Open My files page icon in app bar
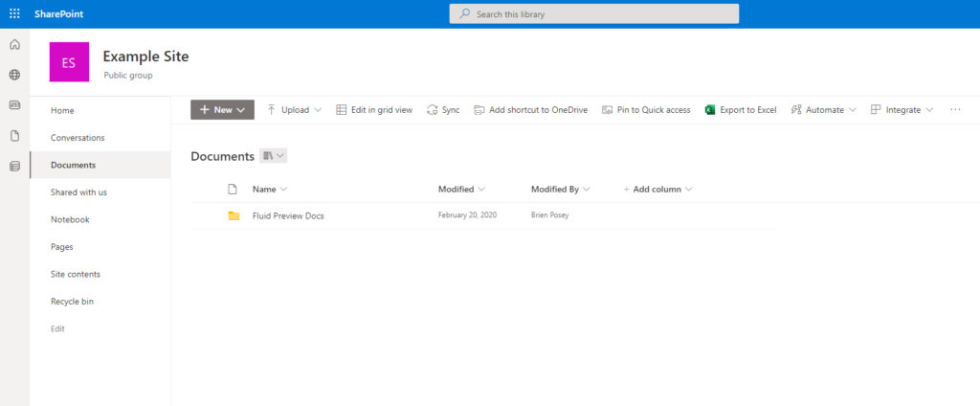The image size is (980, 406). click(x=14, y=136)
